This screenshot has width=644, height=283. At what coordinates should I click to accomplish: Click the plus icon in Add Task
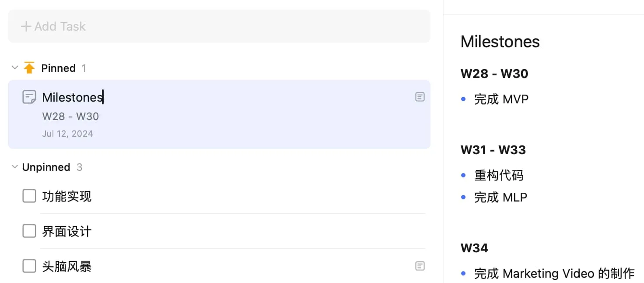(26, 27)
